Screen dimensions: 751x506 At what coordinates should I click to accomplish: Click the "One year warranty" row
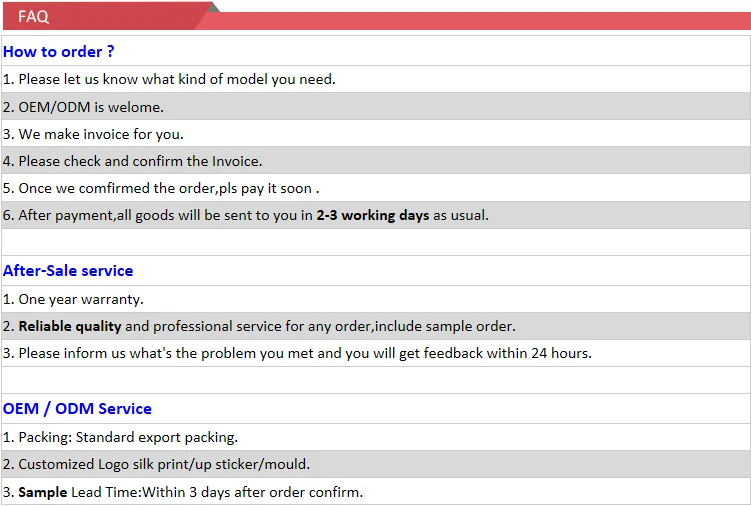click(73, 299)
